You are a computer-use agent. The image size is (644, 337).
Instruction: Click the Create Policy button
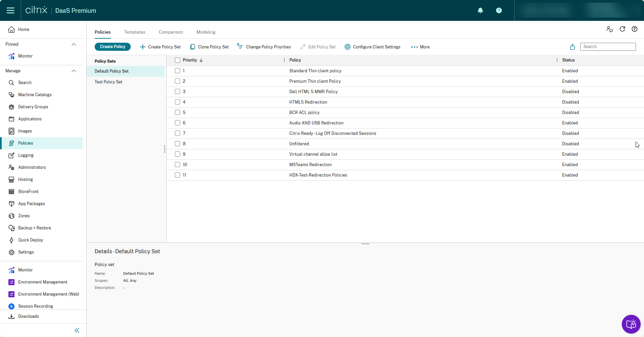[112, 47]
